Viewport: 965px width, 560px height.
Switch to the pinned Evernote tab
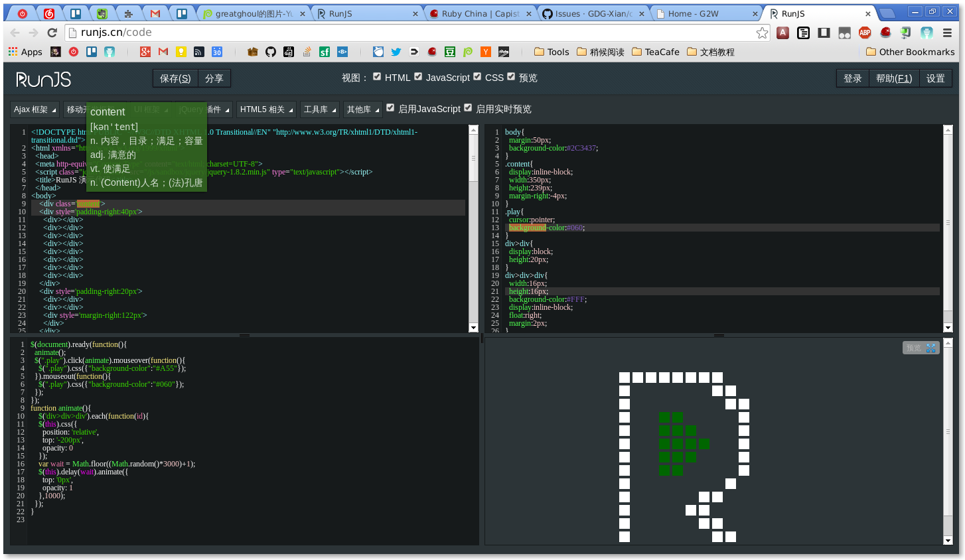click(x=102, y=13)
